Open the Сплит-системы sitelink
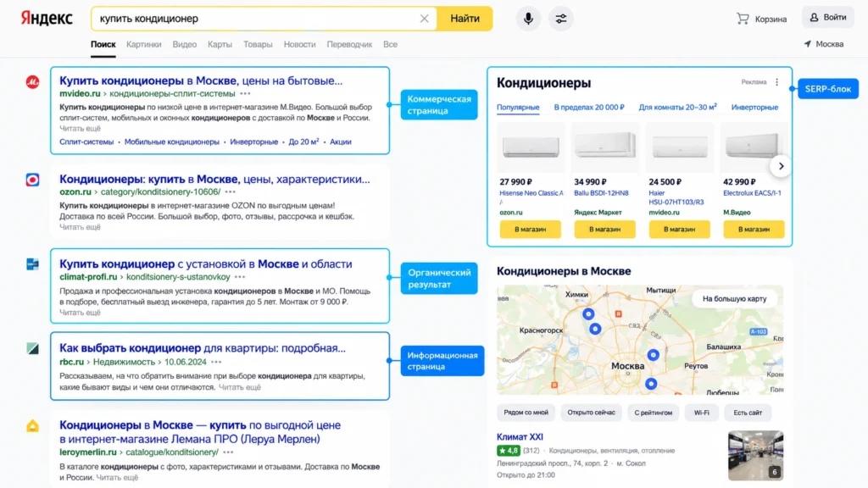Screen dimensions: 868x488 click(x=86, y=141)
